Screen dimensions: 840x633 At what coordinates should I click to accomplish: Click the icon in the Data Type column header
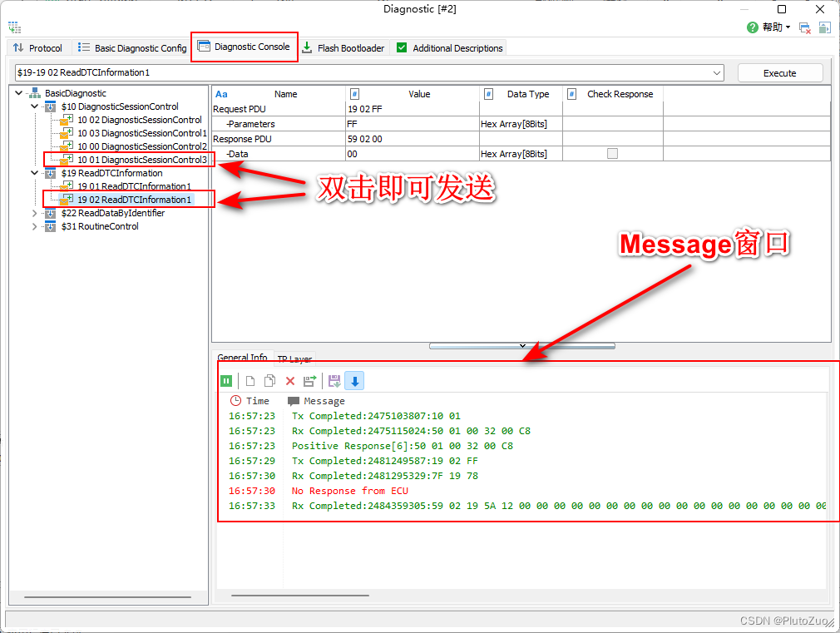tap(488, 94)
